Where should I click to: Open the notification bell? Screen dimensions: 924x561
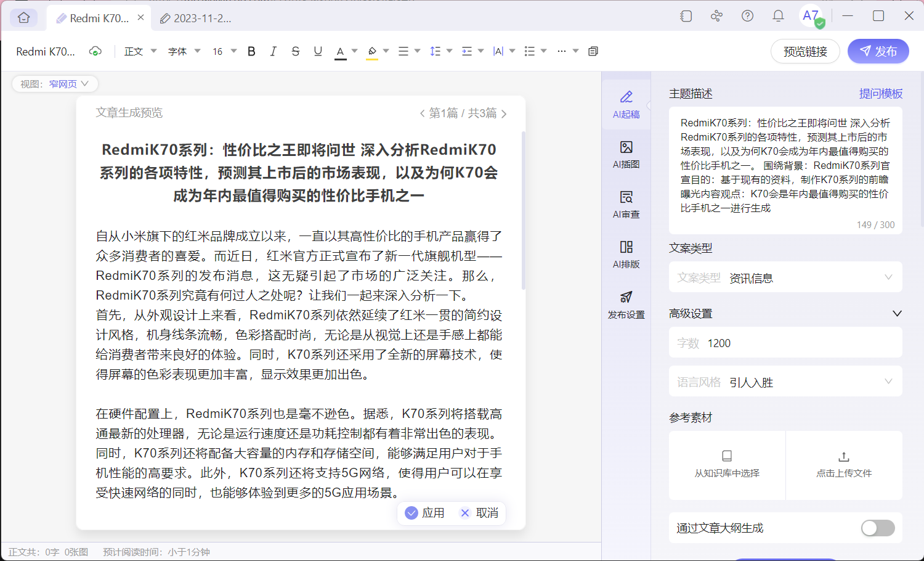click(x=777, y=17)
